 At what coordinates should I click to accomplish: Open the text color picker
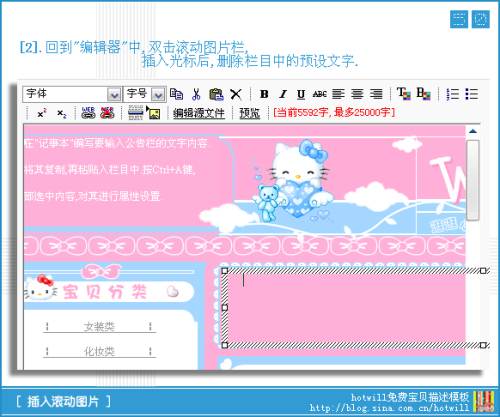(x=404, y=94)
